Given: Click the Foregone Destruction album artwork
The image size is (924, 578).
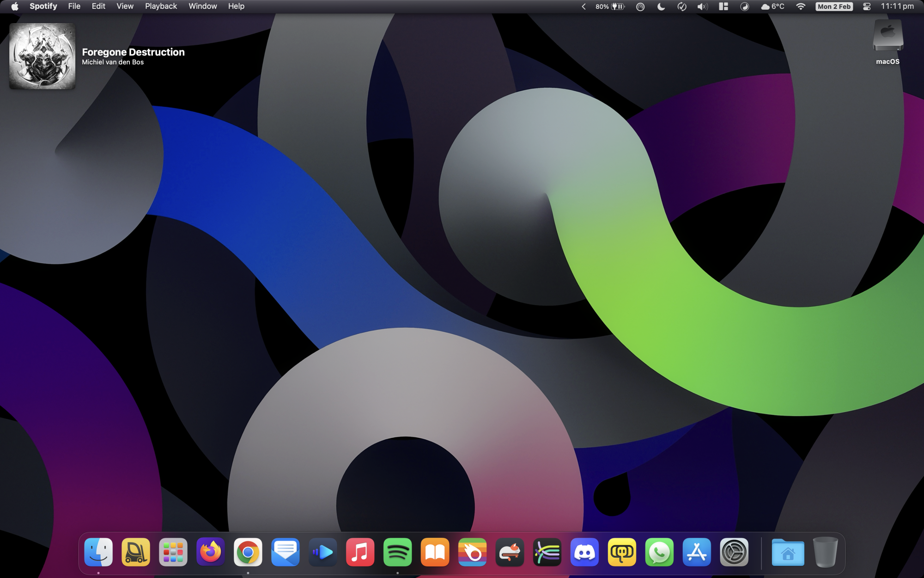Looking at the screenshot, I should [x=42, y=55].
